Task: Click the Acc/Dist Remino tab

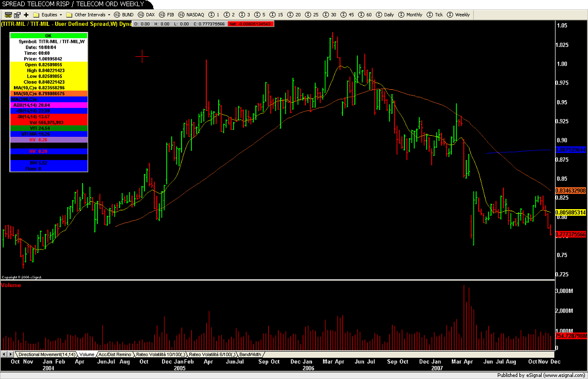Action: pyautogui.click(x=115, y=355)
